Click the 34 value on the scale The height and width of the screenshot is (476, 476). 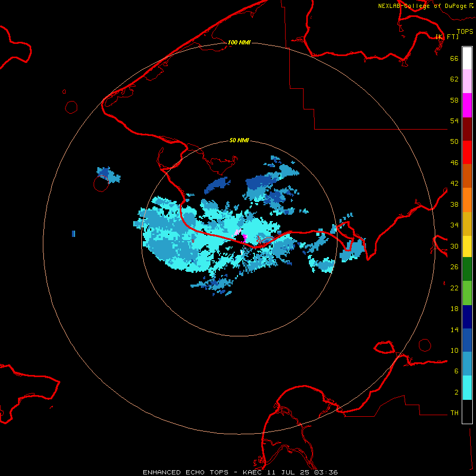click(454, 225)
